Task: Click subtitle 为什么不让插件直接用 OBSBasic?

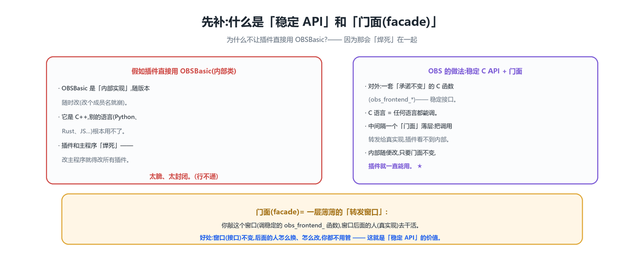Action: pyautogui.click(x=277, y=39)
